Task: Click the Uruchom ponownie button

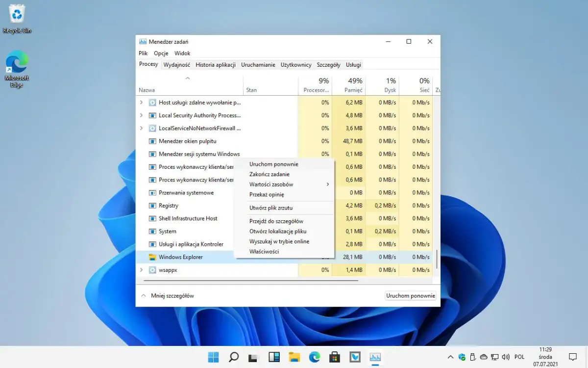Action: tap(410, 295)
